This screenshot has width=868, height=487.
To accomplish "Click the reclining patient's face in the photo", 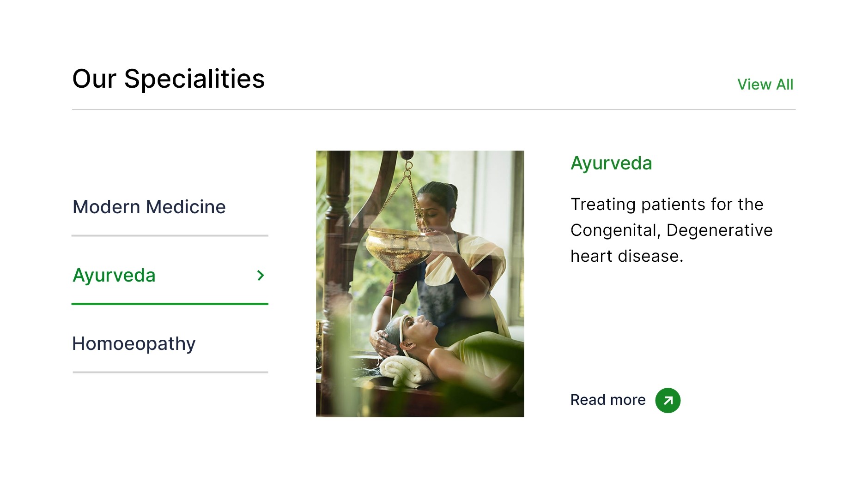I will click(423, 325).
